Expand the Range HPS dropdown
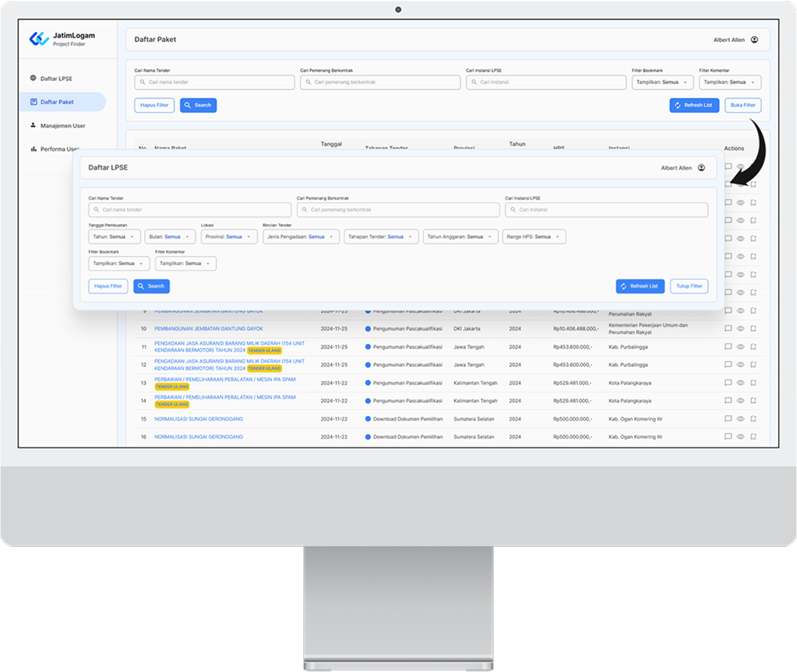The height and width of the screenshot is (672, 797). pos(534,237)
